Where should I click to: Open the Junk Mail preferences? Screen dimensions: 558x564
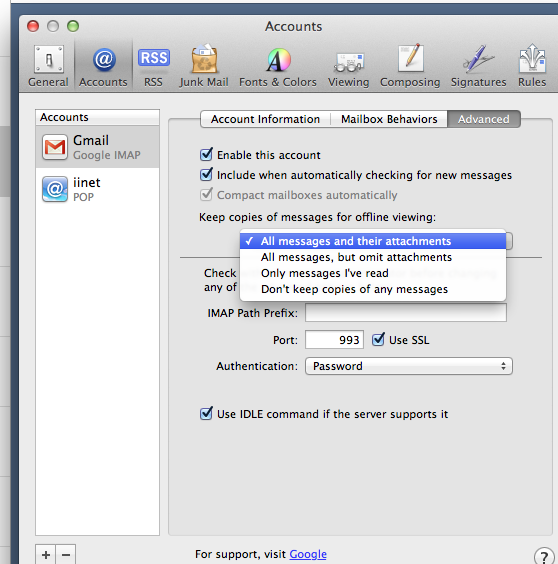coord(204,66)
